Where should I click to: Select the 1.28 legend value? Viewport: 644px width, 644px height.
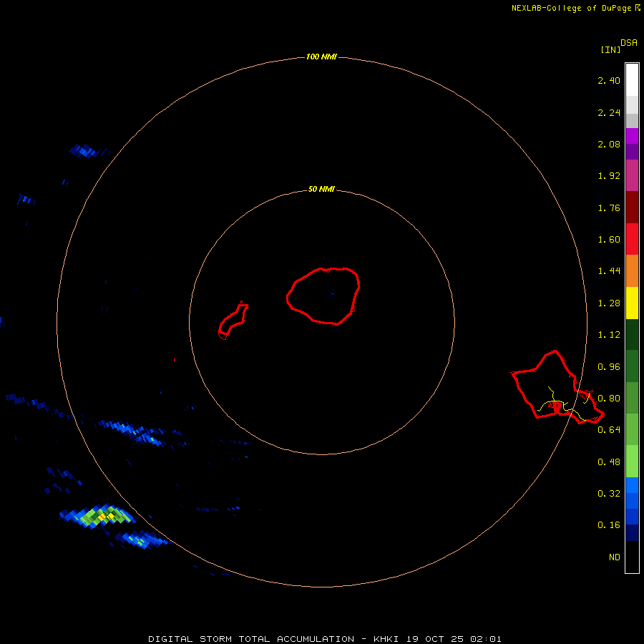pyautogui.click(x=609, y=303)
